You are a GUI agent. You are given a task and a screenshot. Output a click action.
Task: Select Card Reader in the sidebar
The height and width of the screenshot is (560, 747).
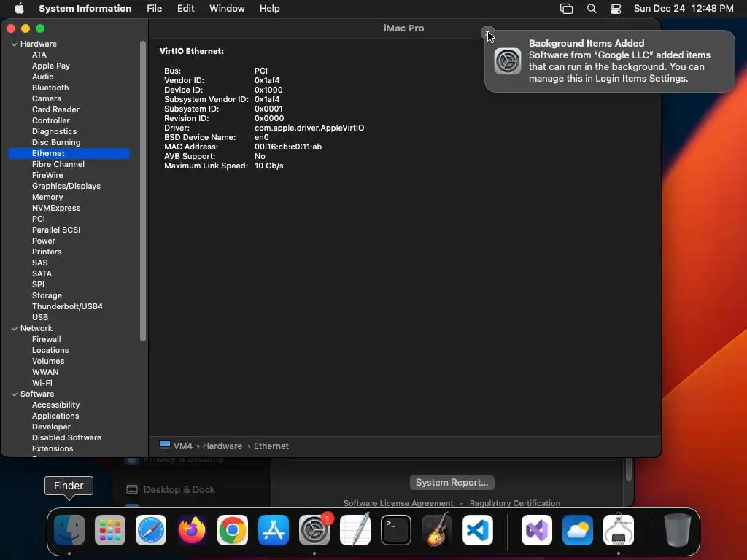[55, 109]
